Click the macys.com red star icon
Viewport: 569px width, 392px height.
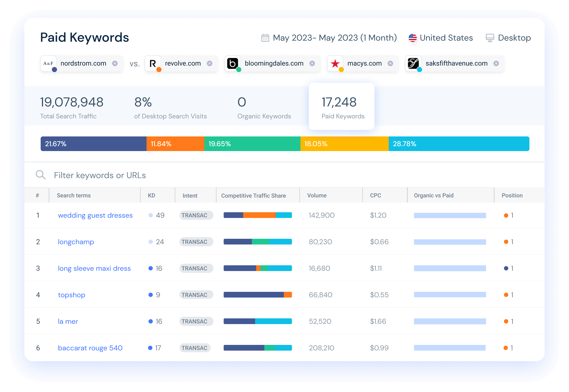[x=335, y=63]
